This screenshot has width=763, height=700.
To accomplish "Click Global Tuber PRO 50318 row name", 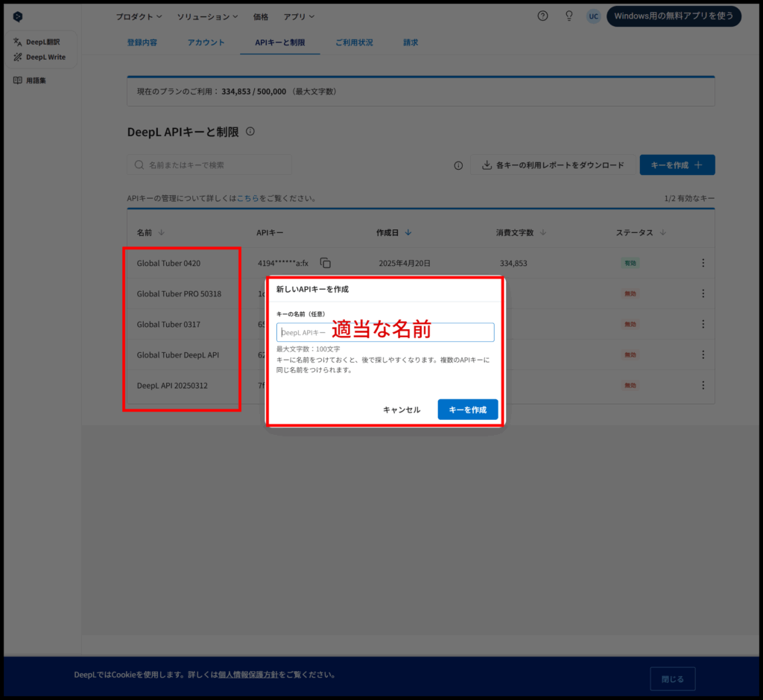I will pyautogui.click(x=179, y=294).
